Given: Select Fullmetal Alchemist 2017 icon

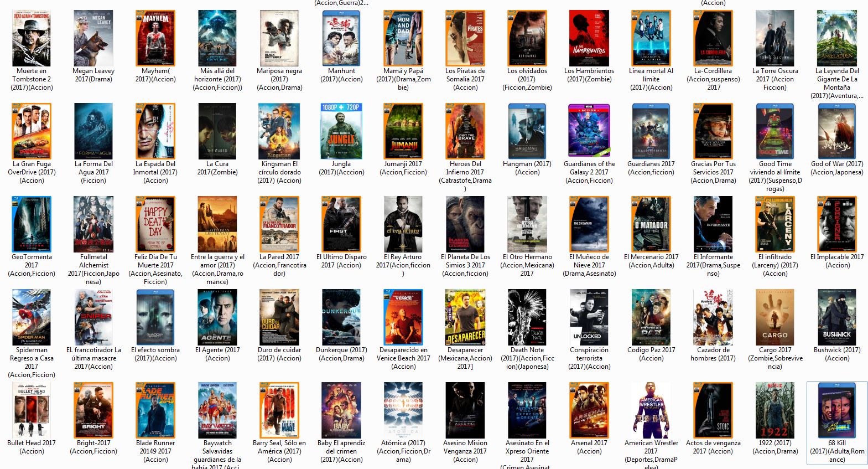Looking at the screenshot, I should point(93,224).
